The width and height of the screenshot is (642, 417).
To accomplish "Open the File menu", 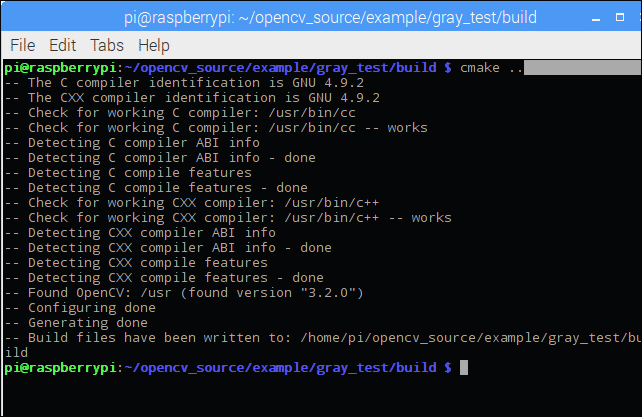I will point(23,45).
